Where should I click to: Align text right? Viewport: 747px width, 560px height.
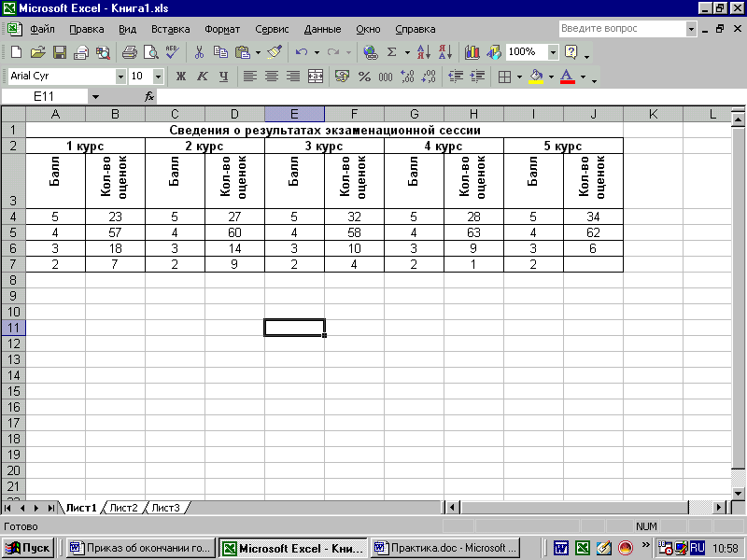pyautogui.click(x=293, y=77)
